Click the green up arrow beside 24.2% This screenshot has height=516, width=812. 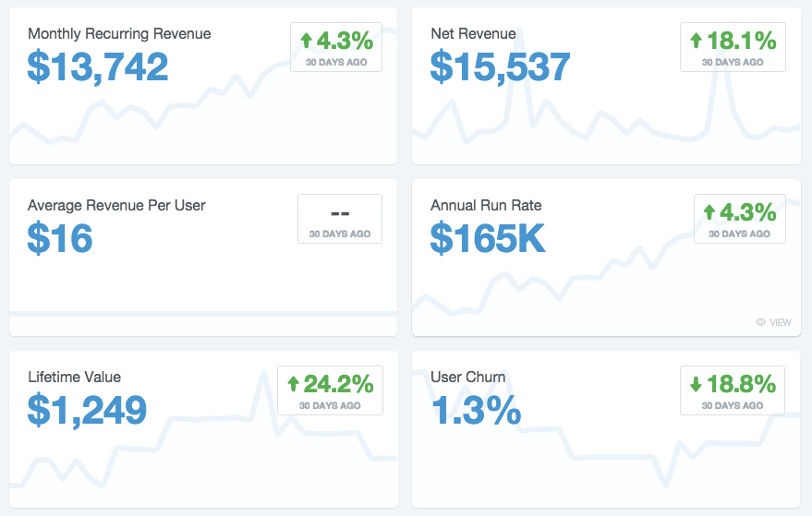293,383
